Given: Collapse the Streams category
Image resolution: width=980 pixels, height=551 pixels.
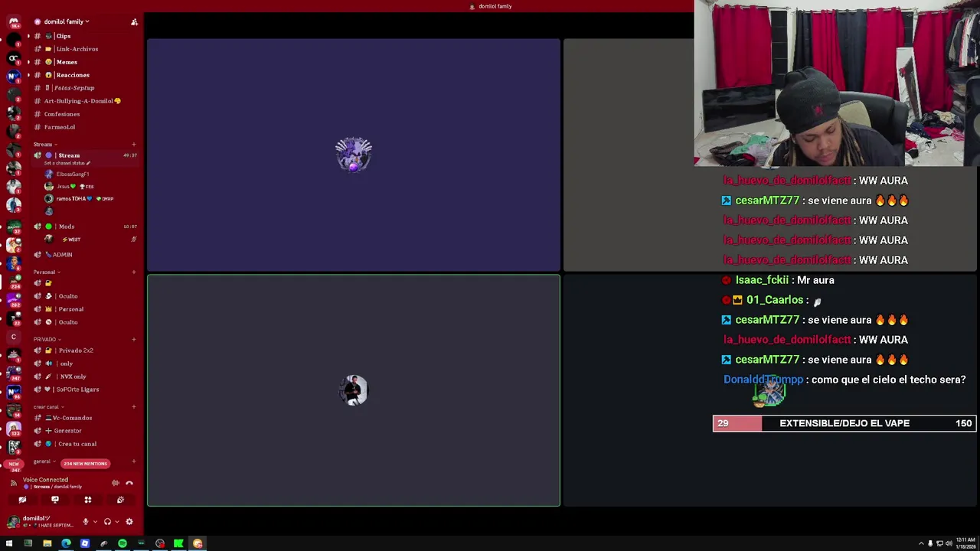Looking at the screenshot, I should pyautogui.click(x=44, y=144).
